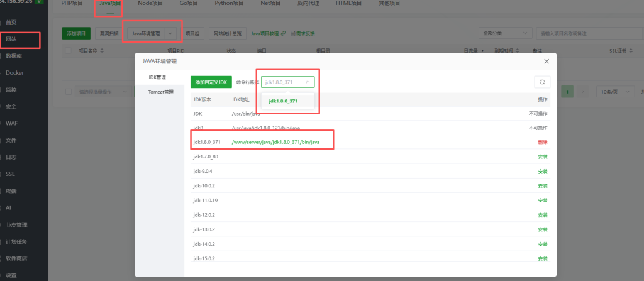The width and height of the screenshot is (644, 281).
Task: Click the /www/server/java/jdk1.8.0_371/bin/java path
Action: pyautogui.click(x=275, y=142)
